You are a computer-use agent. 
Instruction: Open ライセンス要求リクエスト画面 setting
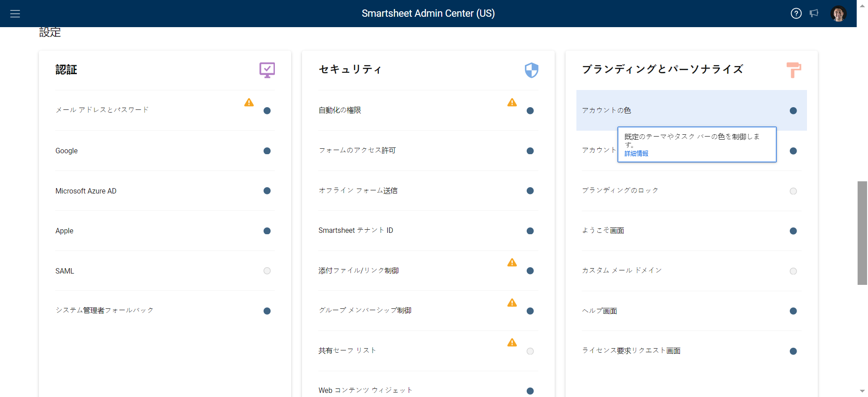[692, 351]
